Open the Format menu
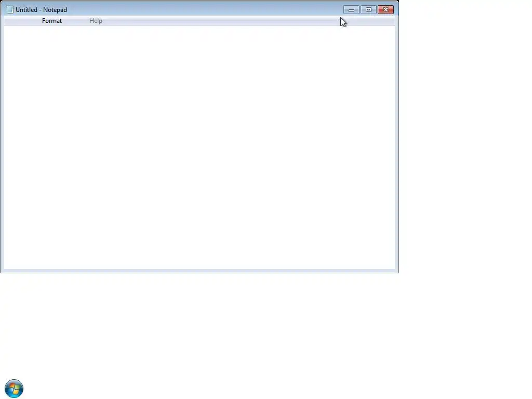532x399 pixels. 52,21
